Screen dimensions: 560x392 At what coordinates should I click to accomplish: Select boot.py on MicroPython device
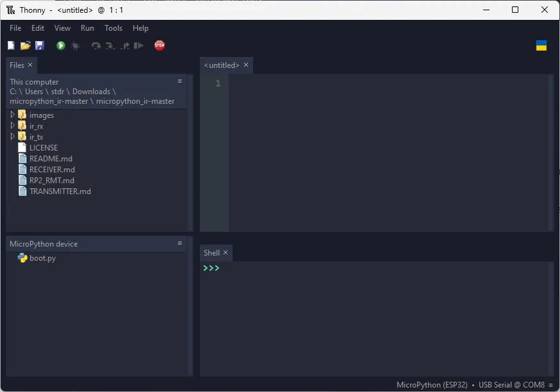(x=42, y=258)
